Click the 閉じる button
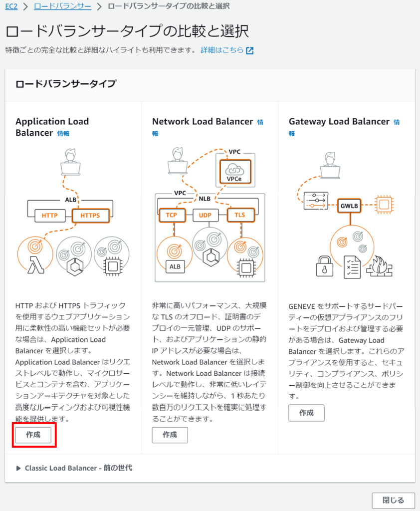Screen dimensions: 420x511 point(393,500)
